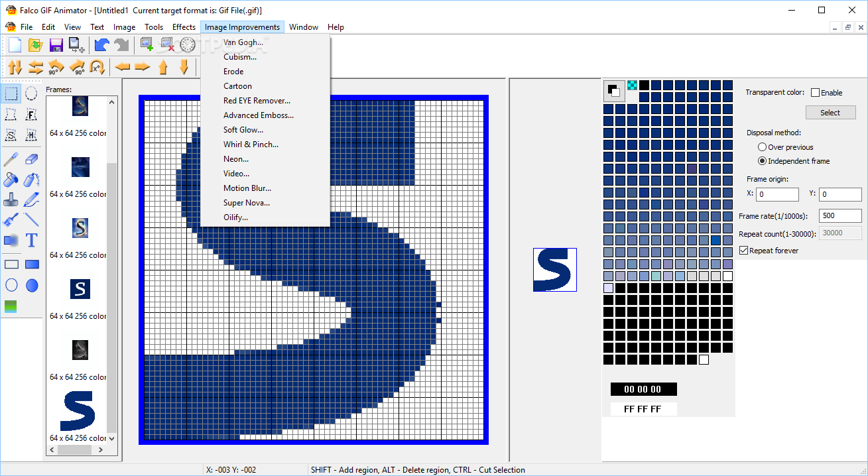
Task: Click the foreground/background color swap box
Action: 613,91
